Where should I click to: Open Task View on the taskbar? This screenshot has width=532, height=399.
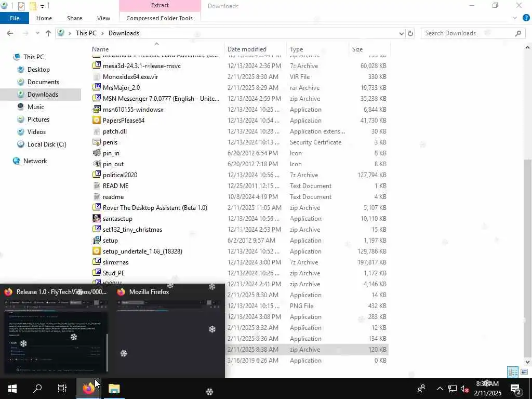click(x=62, y=389)
